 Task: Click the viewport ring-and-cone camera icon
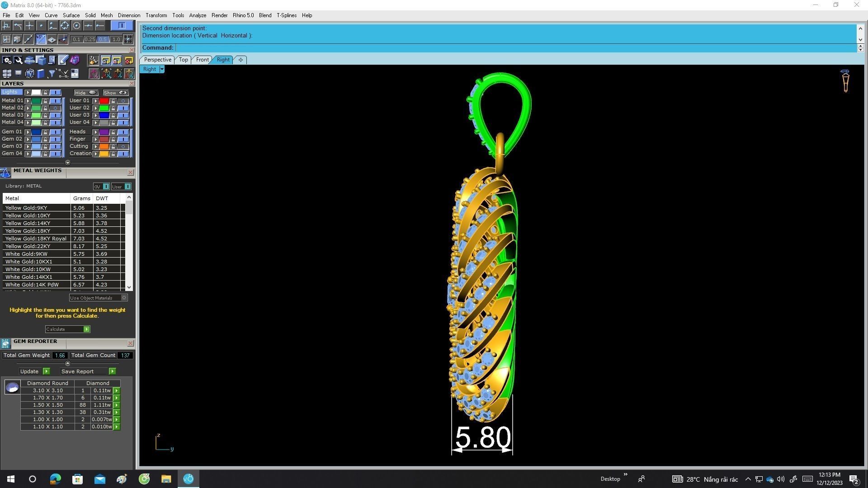(845, 81)
